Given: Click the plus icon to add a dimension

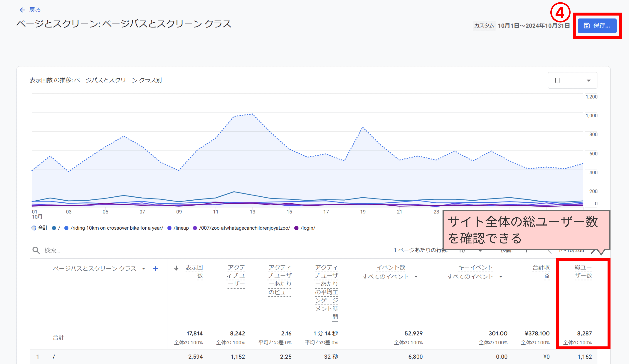Looking at the screenshot, I should 156,269.
